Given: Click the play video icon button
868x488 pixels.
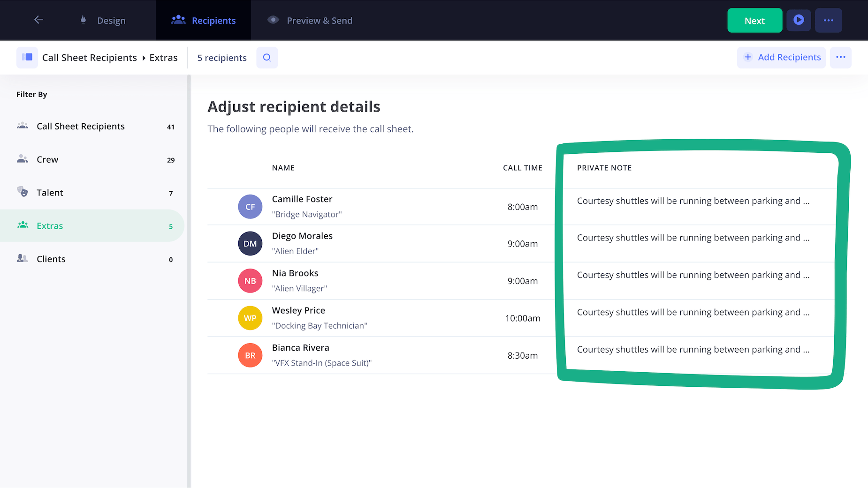Looking at the screenshot, I should (x=799, y=20).
